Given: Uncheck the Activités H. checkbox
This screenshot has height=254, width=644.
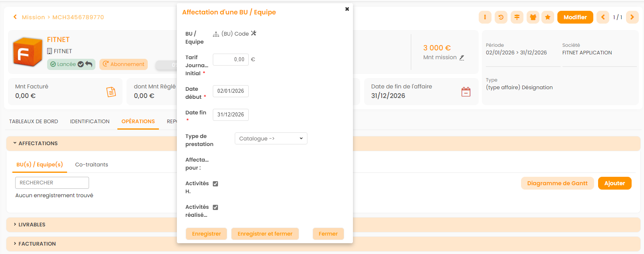Looking at the screenshot, I should point(215,184).
